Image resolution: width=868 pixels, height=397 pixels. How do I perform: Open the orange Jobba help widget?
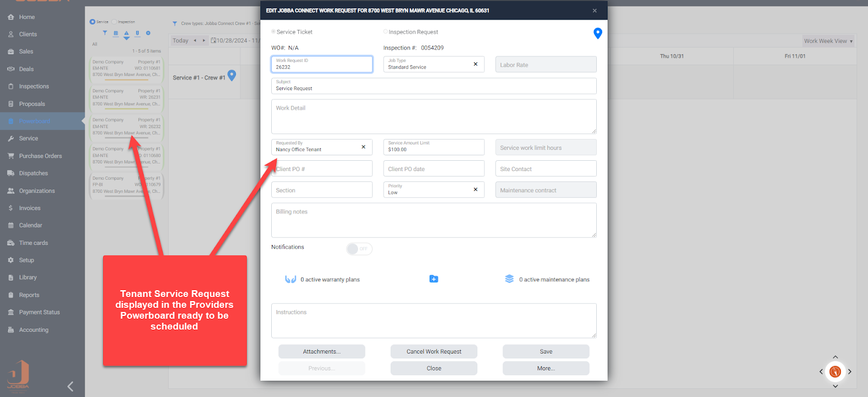click(835, 371)
